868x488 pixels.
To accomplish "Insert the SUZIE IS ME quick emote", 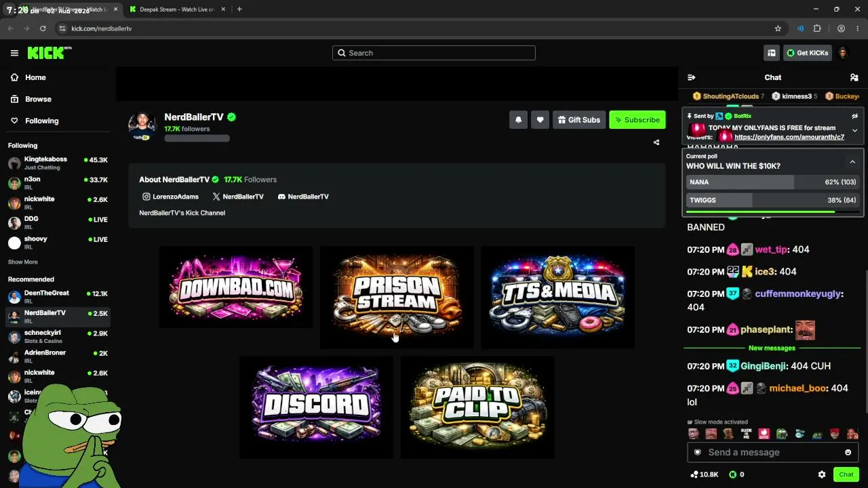I will pos(746,434).
